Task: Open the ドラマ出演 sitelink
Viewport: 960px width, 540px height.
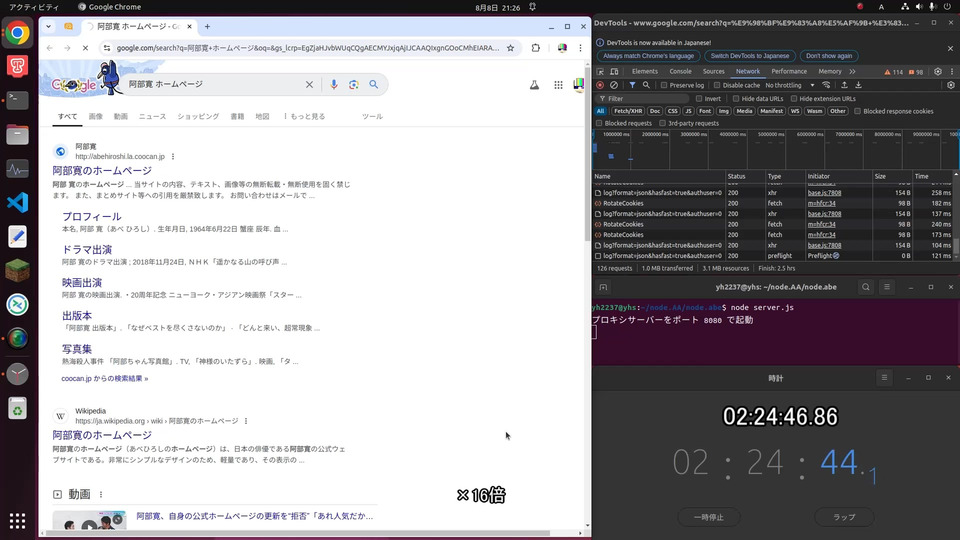Action: pos(87,250)
